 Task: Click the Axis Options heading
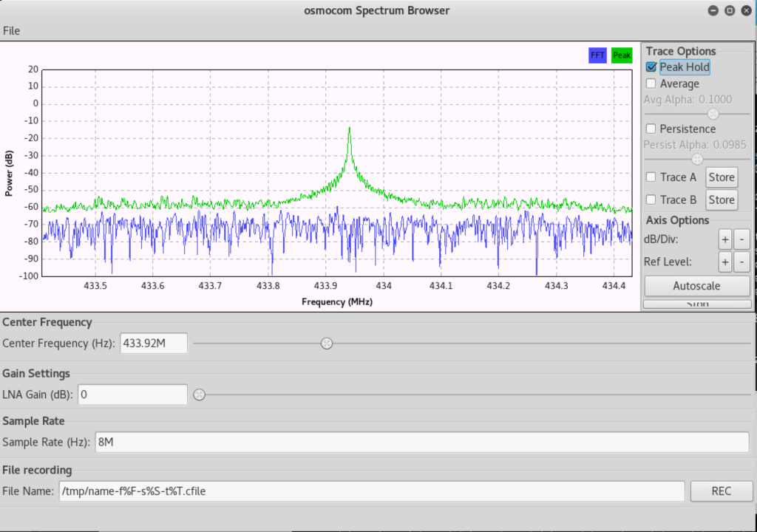pos(677,220)
